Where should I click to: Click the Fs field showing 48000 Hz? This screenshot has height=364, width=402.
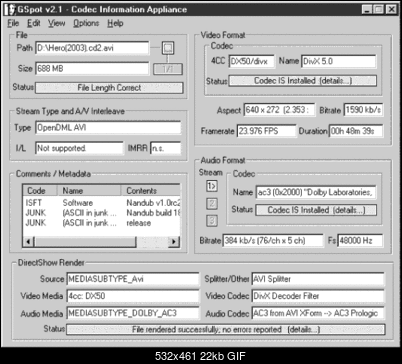(x=360, y=241)
